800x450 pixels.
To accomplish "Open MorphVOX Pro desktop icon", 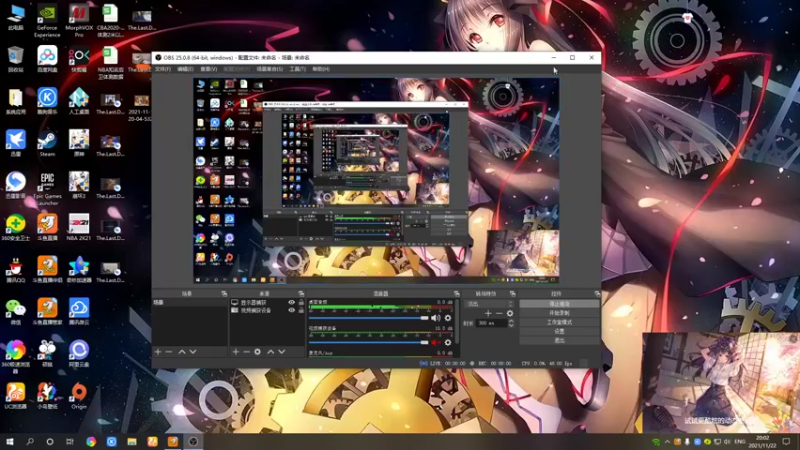I will coord(79,21).
